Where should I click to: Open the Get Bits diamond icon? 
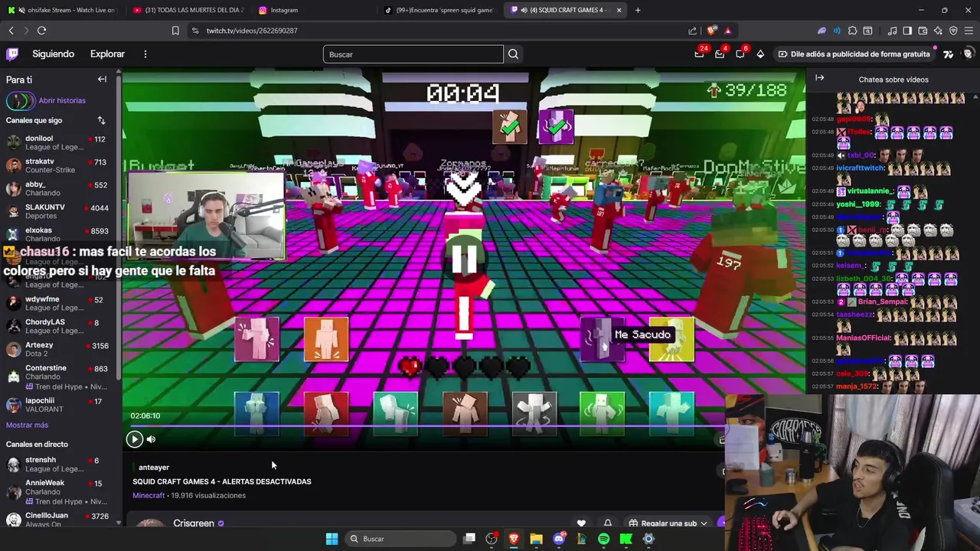click(x=760, y=54)
